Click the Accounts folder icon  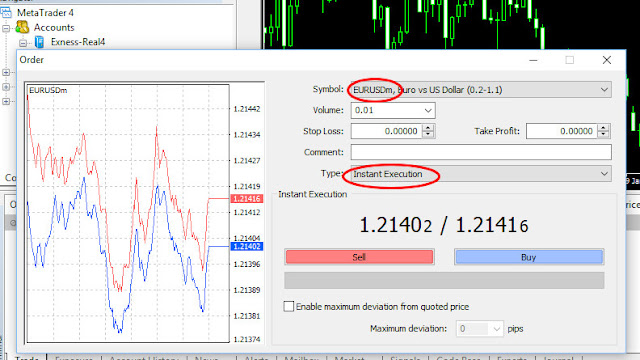[22, 27]
